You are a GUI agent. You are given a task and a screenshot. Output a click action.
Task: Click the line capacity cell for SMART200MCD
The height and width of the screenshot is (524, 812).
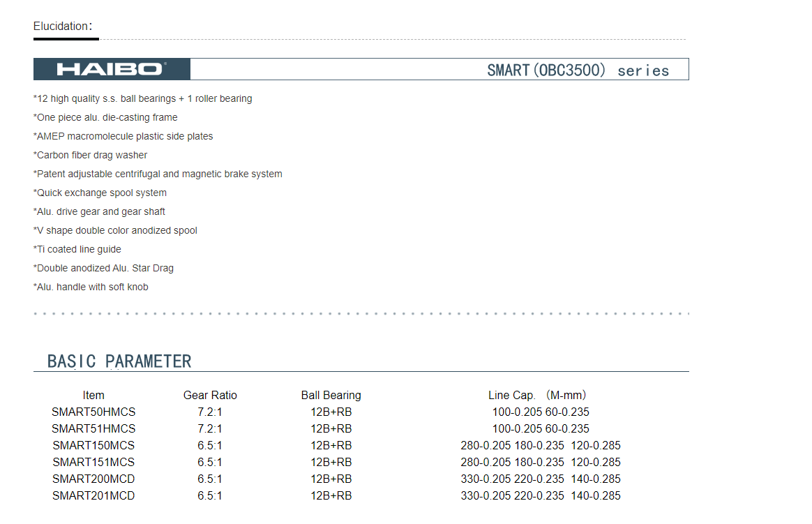[541, 479]
